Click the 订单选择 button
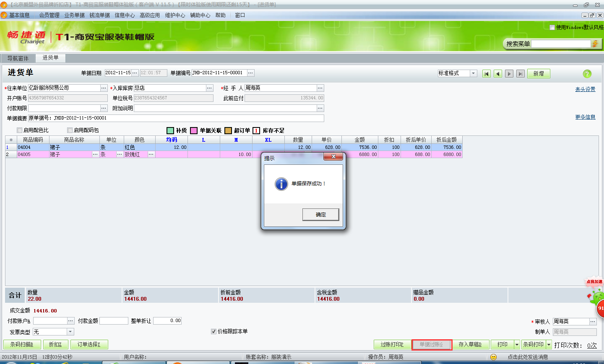 [89, 345]
